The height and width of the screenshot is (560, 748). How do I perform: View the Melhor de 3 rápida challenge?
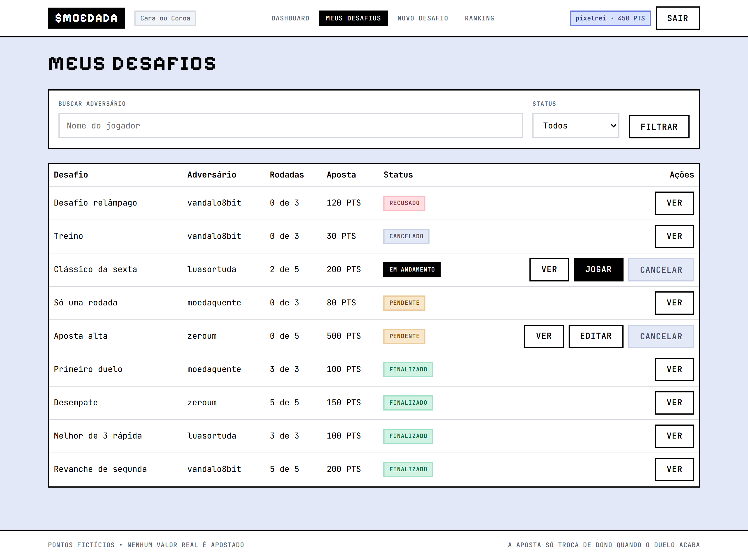pyautogui.click(x=674, y=436)
